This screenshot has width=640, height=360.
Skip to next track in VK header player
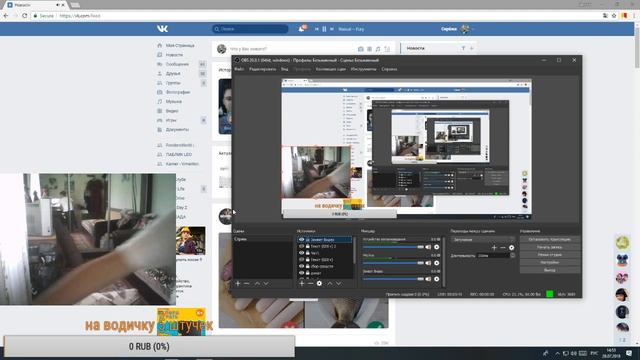point(332,29)
